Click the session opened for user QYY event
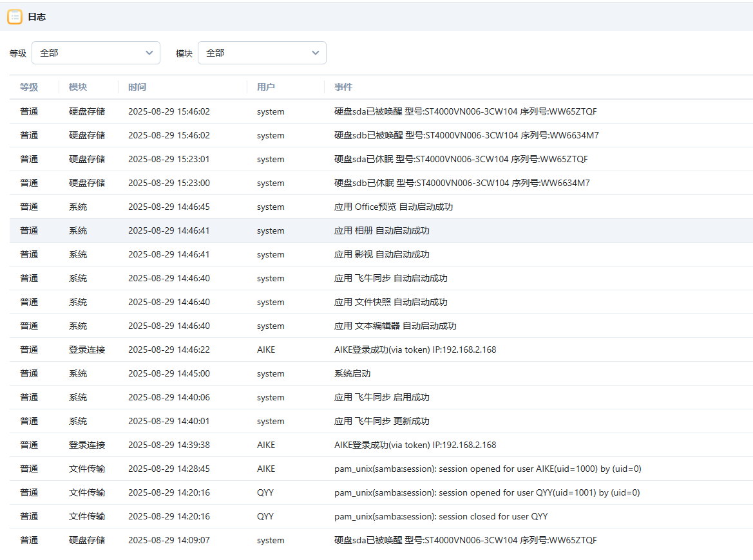 pyautogui.click(x=487, y=493)
